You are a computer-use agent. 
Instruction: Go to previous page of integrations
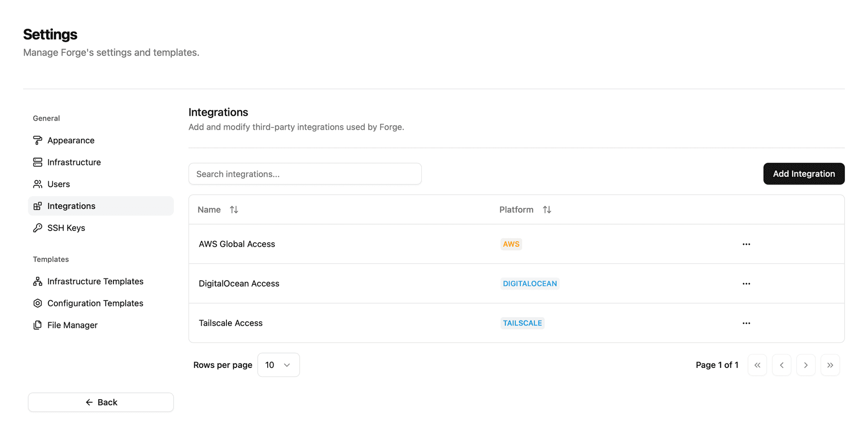[782, 365]
